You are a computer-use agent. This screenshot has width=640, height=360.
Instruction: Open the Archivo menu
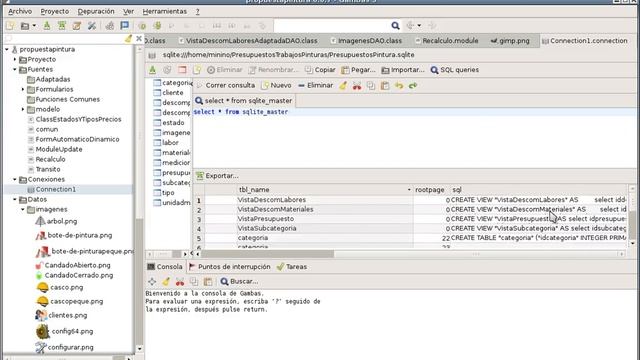click(x=20, y=11)
